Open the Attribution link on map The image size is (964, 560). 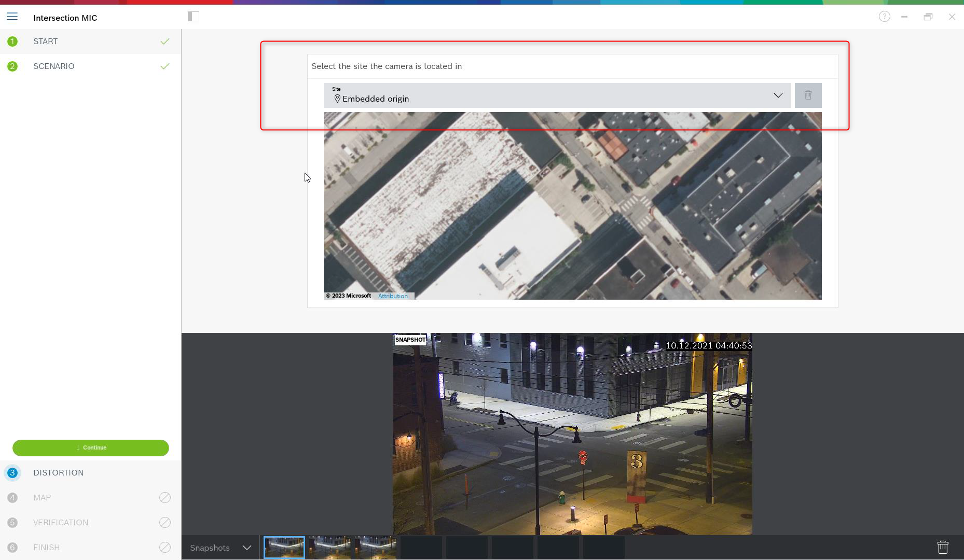click(x=393, y=296)
